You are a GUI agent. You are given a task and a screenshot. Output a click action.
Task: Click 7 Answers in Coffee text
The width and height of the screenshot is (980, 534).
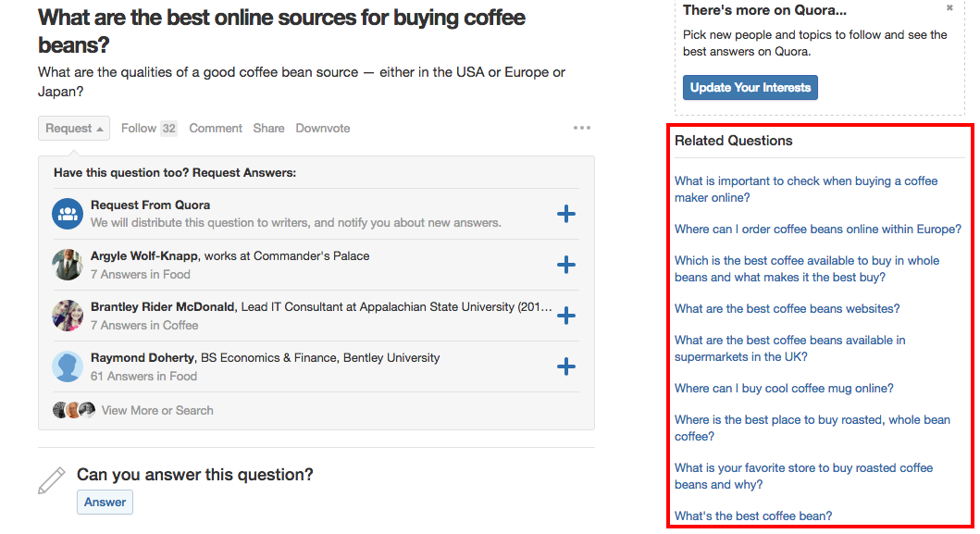coord(144,325)
